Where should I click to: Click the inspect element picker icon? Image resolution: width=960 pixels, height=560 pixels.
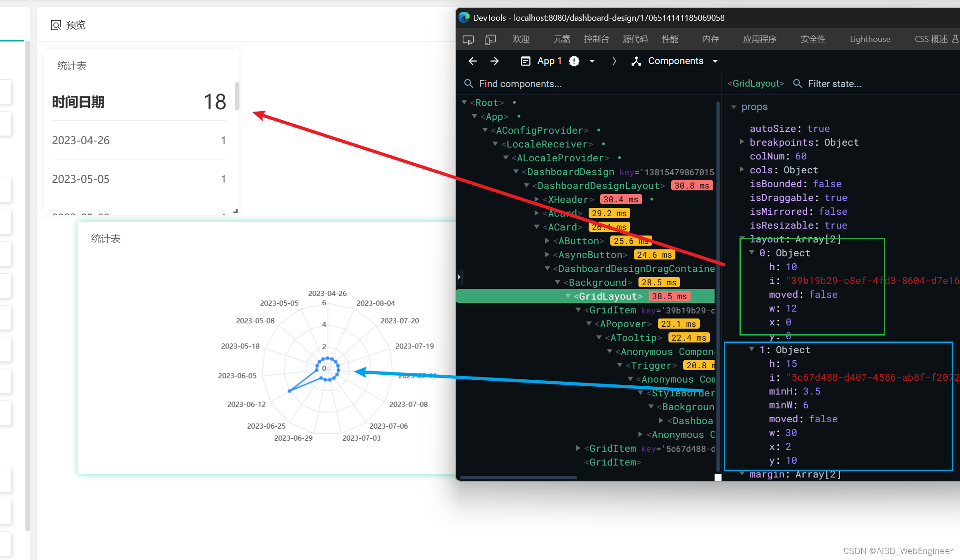click(468, 40)
